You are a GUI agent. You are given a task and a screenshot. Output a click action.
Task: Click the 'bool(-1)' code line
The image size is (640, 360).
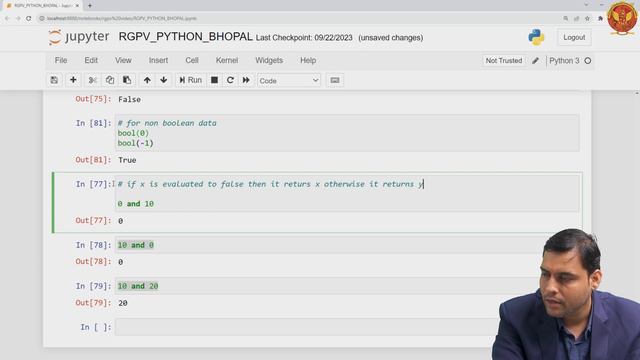pos(136,143)
